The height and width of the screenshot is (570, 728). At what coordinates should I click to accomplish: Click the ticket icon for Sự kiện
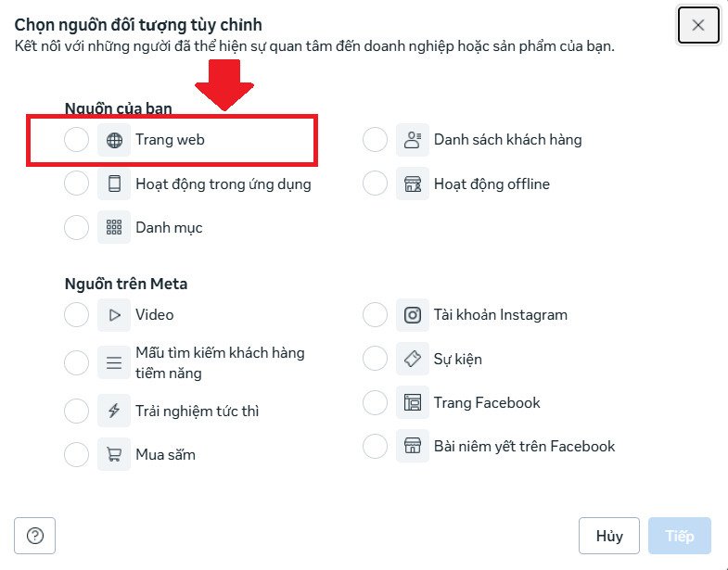[x=413, y=359]
